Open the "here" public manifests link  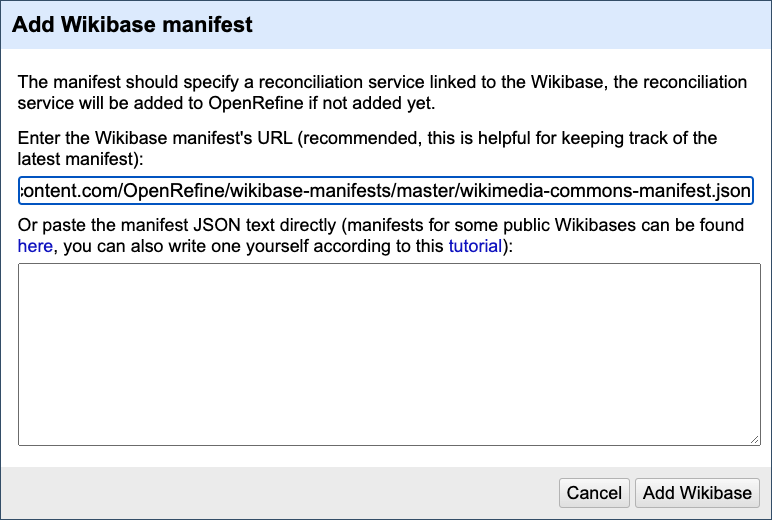pyautogui.click(x=35, y=245)
